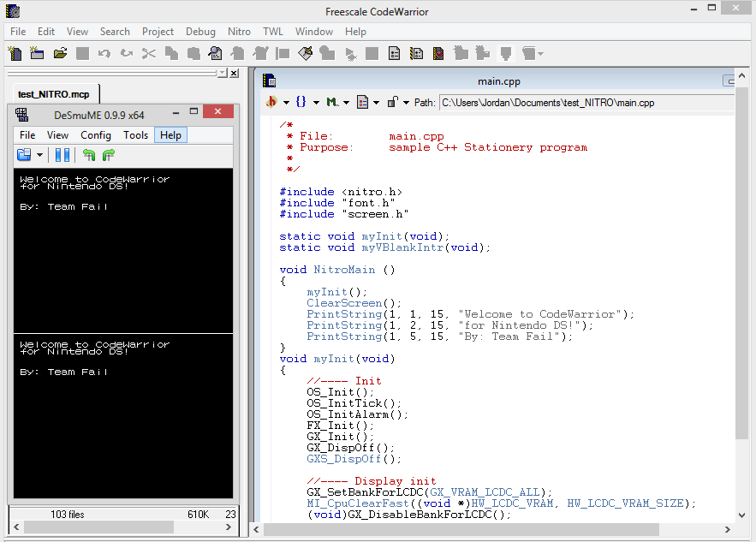Click the editor horizontal scroll right arrow

coord(727,529)
